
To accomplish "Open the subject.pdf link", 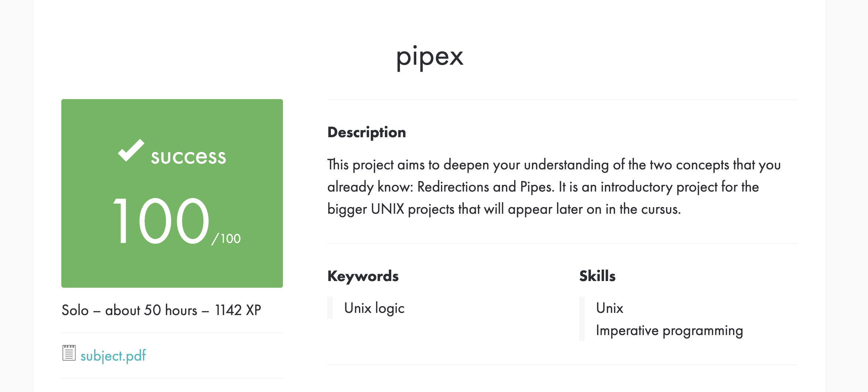I will pos(113,355).
